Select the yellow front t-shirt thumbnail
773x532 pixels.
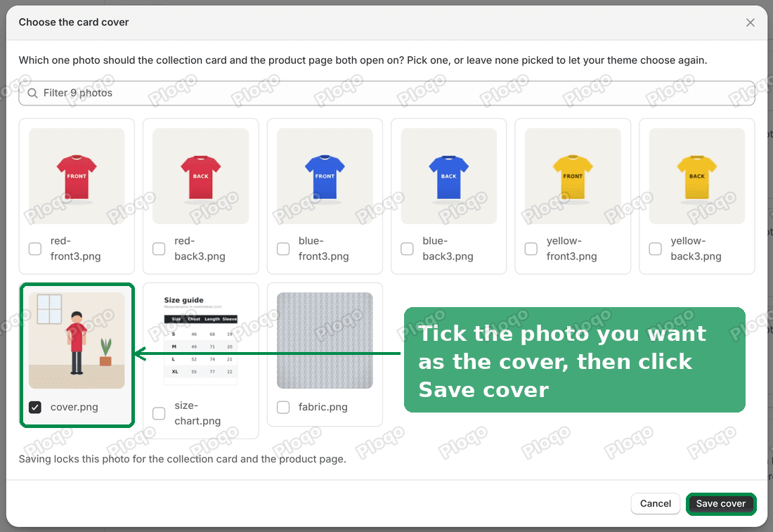pyautogui.click(x=573, y=176)
